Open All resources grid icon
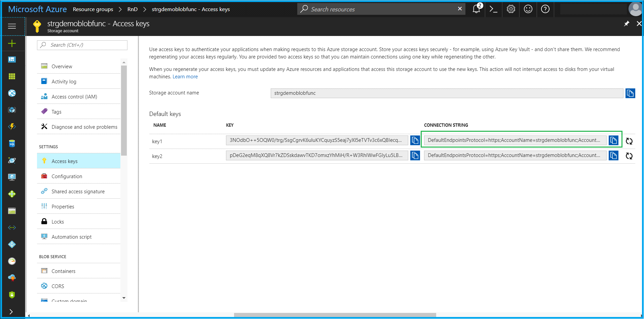 coord(12,76)
